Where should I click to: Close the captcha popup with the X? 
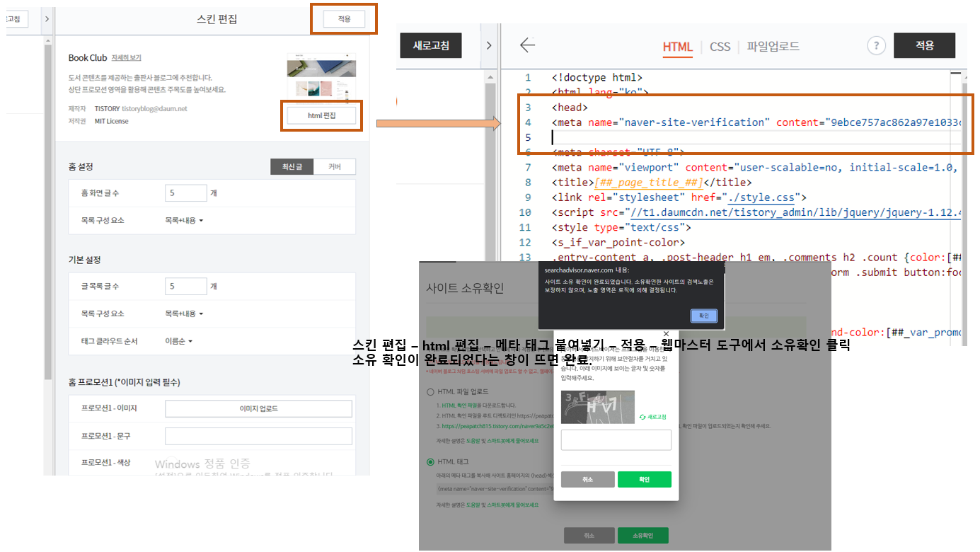pos(665,334)
